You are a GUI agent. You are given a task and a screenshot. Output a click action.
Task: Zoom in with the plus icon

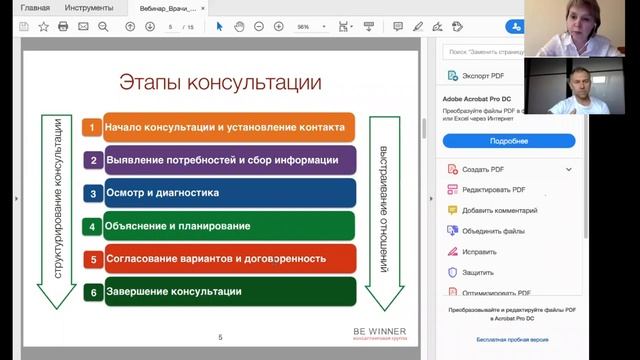pos(278,27)
